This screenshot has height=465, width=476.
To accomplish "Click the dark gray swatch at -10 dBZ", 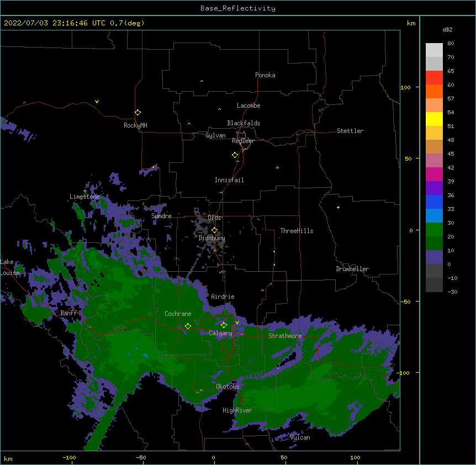I will click(x=434, y=285).
